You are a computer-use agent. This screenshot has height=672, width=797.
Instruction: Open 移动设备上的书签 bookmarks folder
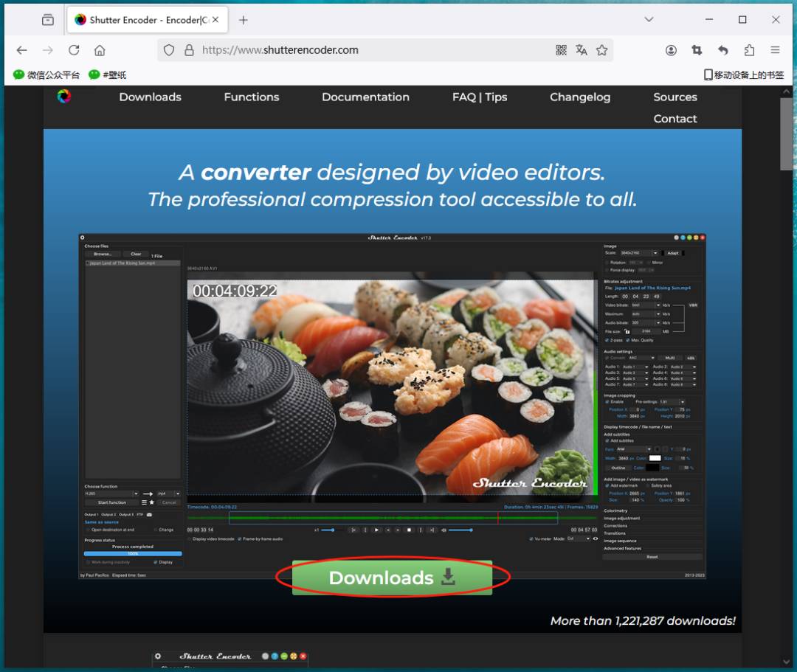point(744,75)
